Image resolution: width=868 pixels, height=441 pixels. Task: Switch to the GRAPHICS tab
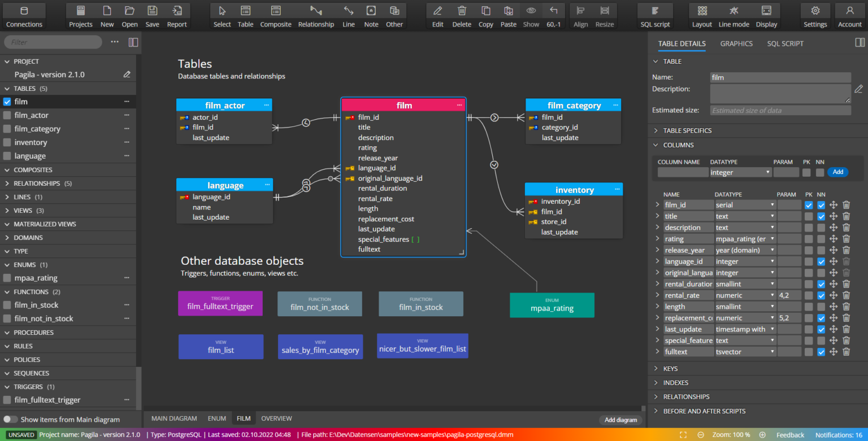point(736,43)
